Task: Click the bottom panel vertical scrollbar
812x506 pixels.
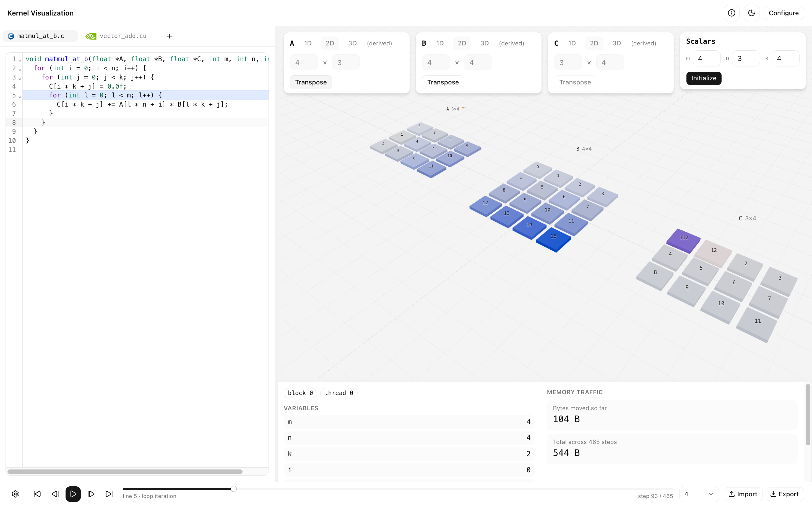Action: coord(808,415)
